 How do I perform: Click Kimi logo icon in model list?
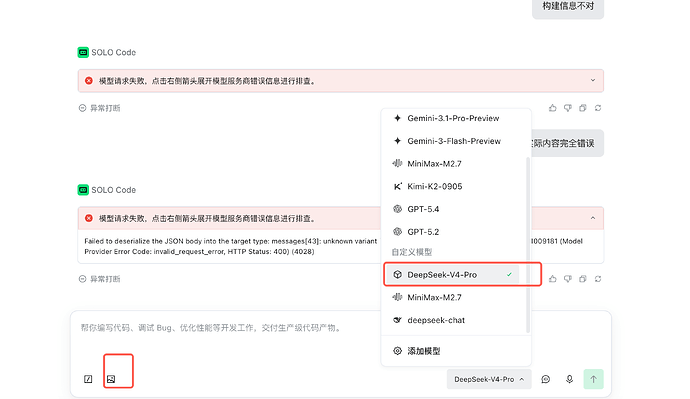[397, 187]
